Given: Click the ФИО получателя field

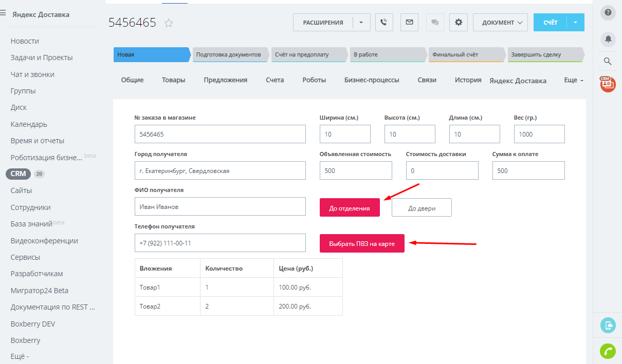Looking at the screenshot, I should click(x=220, y=207).
